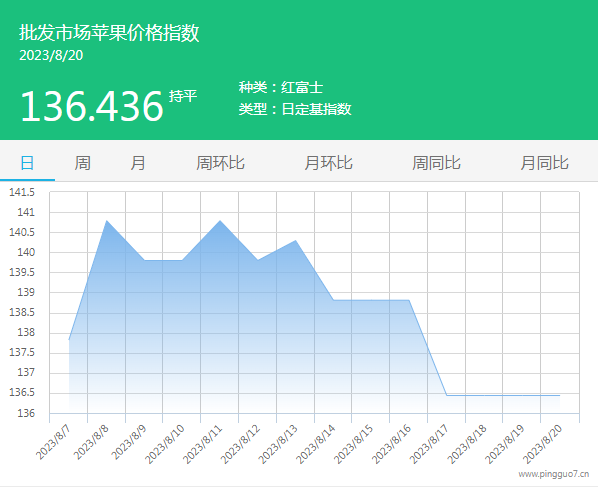The width and height of the screenshot is (598, 487).
Task: Click the 2023/8/17 drop data point
Action: (x=447, y=395)
